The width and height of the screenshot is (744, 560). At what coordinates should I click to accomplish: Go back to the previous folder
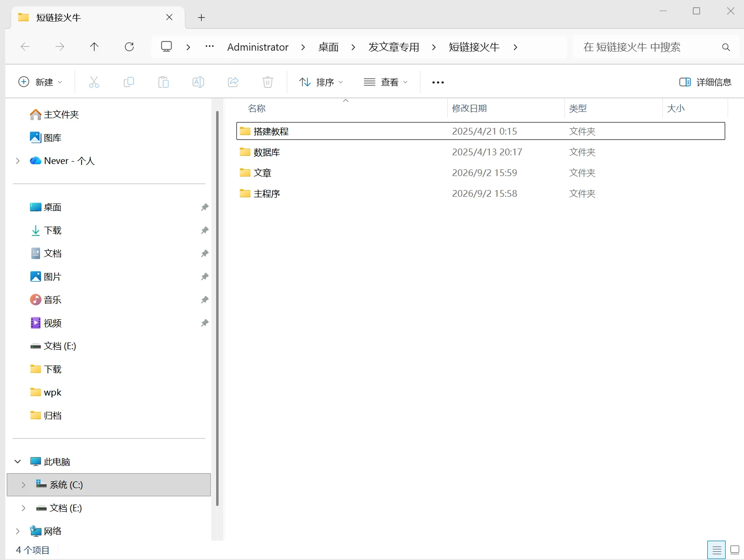click(x=25, y=47)
